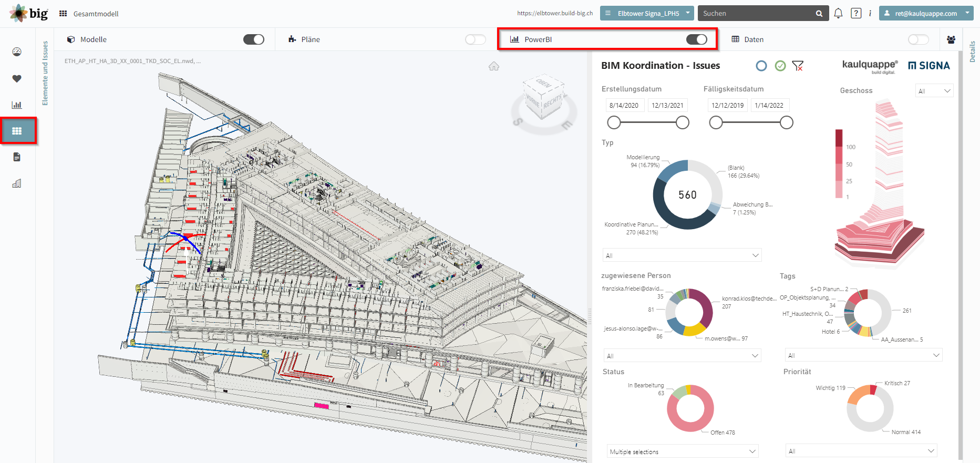Expand the Elbtower Signa_LPH5 project dropdown
The height and width of the screenshot is (463, 980).
(x=647, y=13)
